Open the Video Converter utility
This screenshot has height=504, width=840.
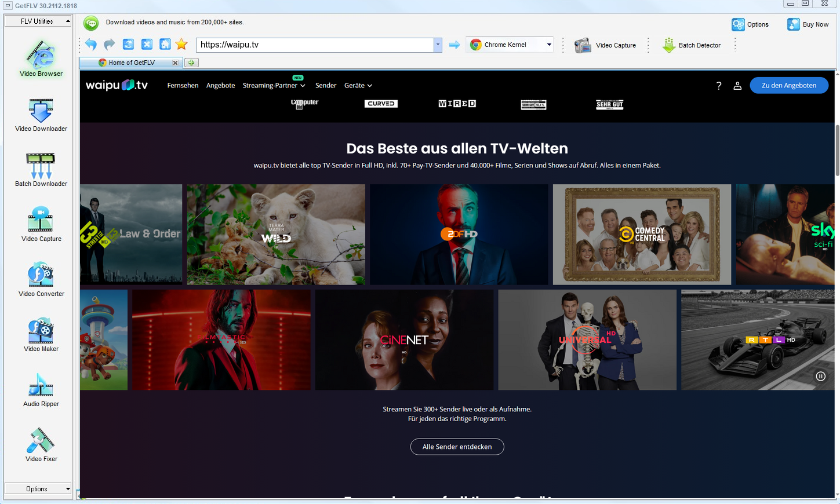point(41,279)
